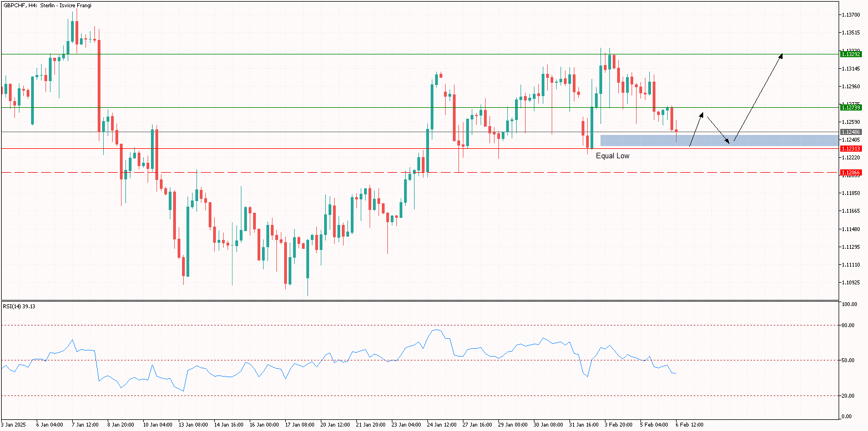This screenshot has height=431, width=868.
Task: Click the 1.13145 price axis value
Action: click(851, 68)
